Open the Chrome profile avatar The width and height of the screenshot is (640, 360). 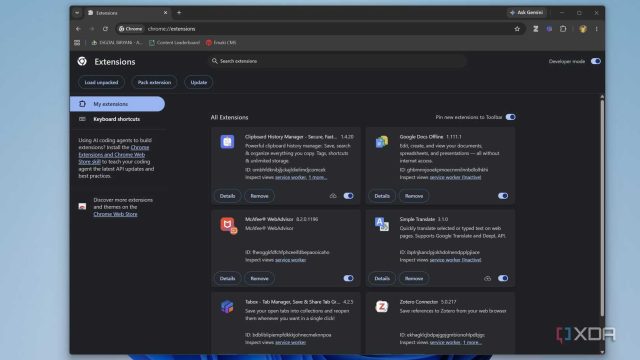pyautogui.click(x=583, y=29)
